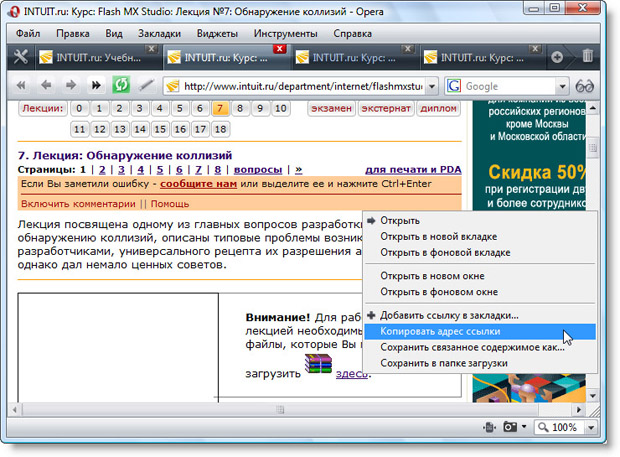Click the green reload page button
Image resolution: width=620 pixels, height=457 pixels.
pos(121,85)
